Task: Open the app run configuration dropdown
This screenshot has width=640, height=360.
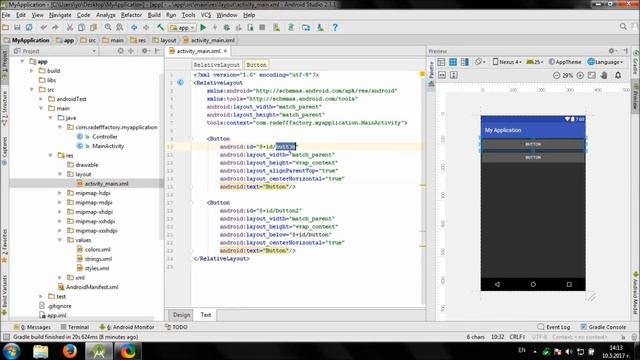Action: [182, 27]
